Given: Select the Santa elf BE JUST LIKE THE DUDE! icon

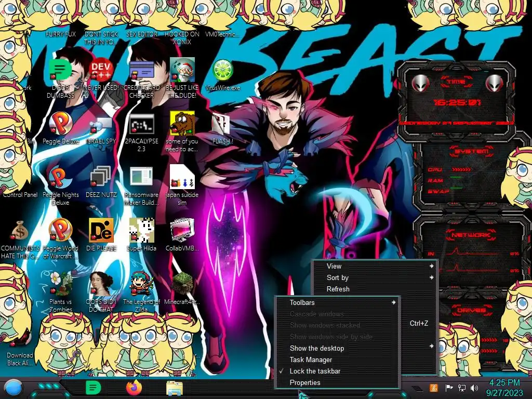Looking at the screenshot, I should click(182, 70).
